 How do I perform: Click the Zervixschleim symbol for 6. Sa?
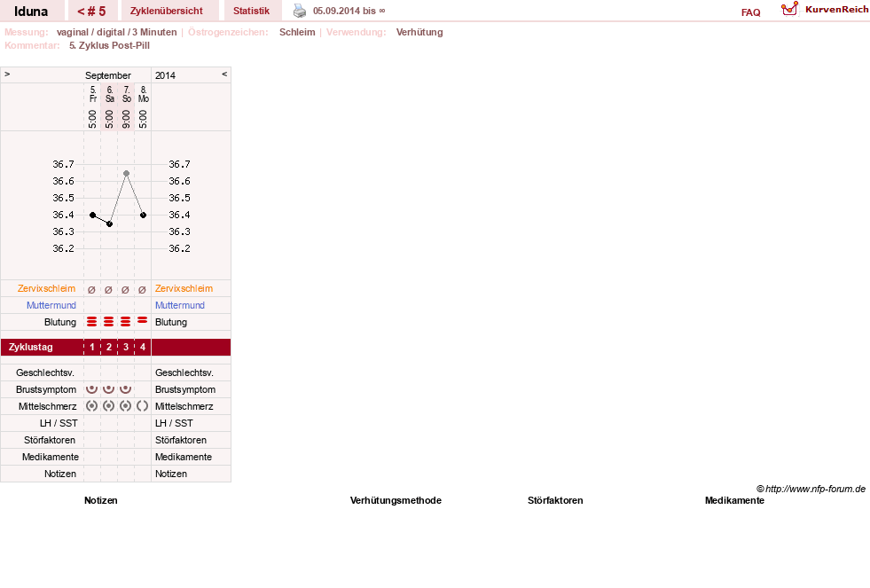click(108, 289)
